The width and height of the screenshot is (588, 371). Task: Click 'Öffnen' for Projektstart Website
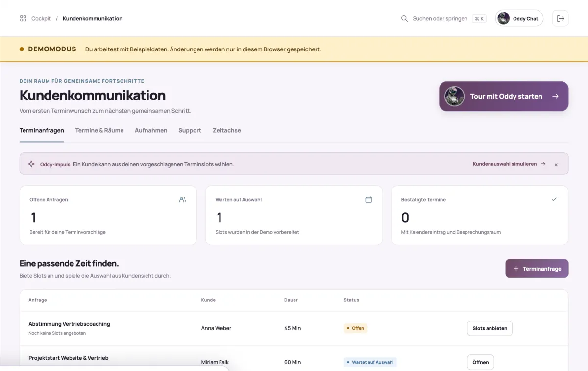pos(481,362)
